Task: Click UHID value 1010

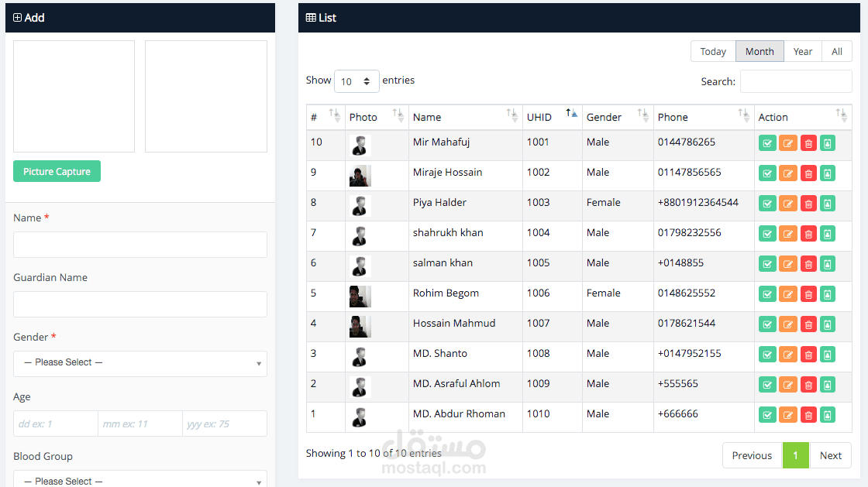Action: click(x=538, y=413)
